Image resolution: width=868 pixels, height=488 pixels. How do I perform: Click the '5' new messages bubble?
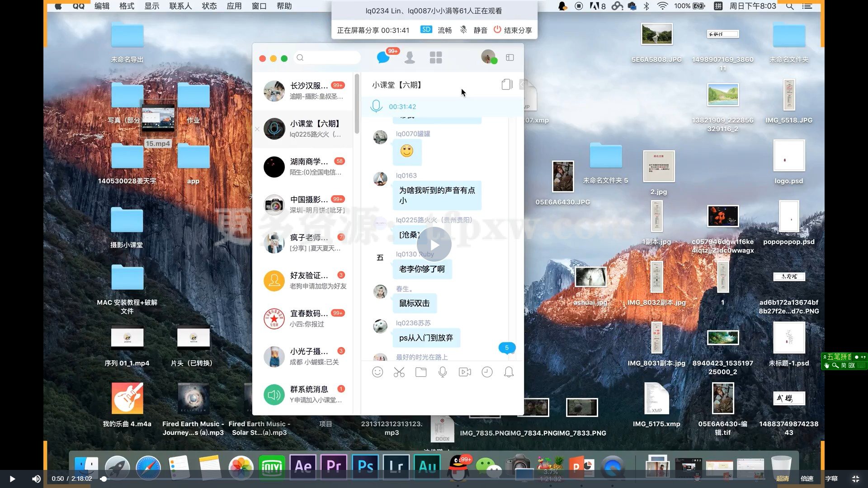click(506, 348)
